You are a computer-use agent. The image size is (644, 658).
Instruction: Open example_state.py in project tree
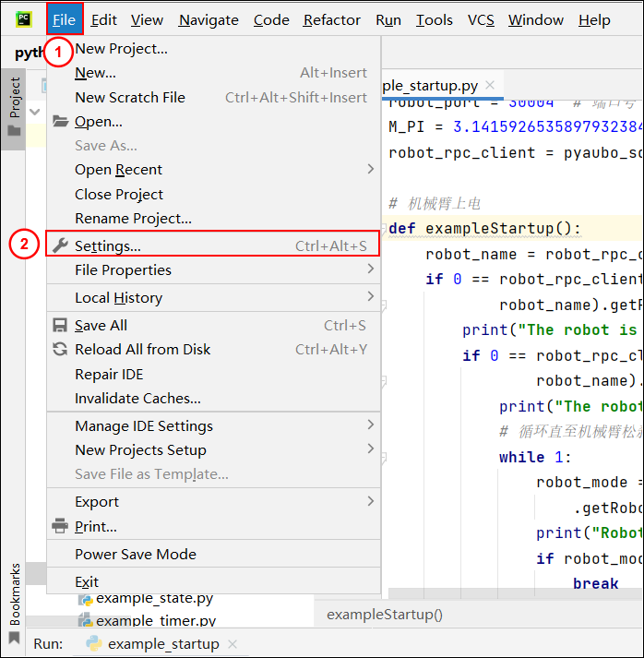[154, 599]
